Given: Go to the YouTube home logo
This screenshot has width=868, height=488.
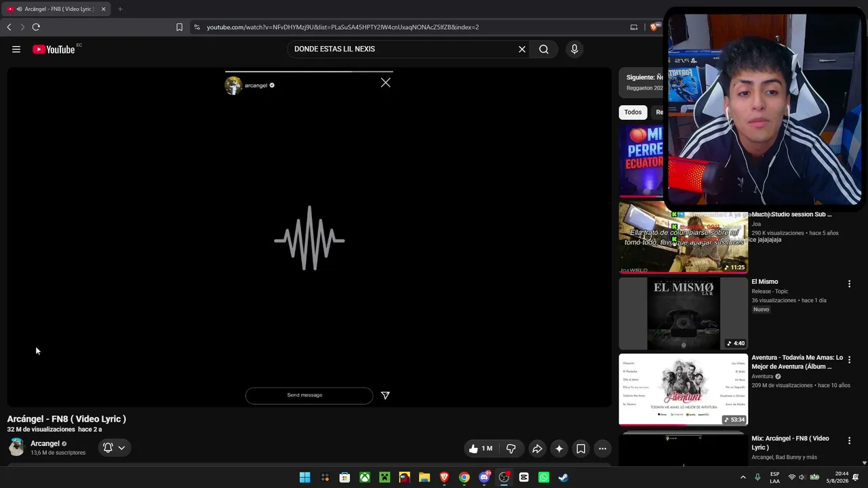Looking at the screenshot, I should [54, 49].
